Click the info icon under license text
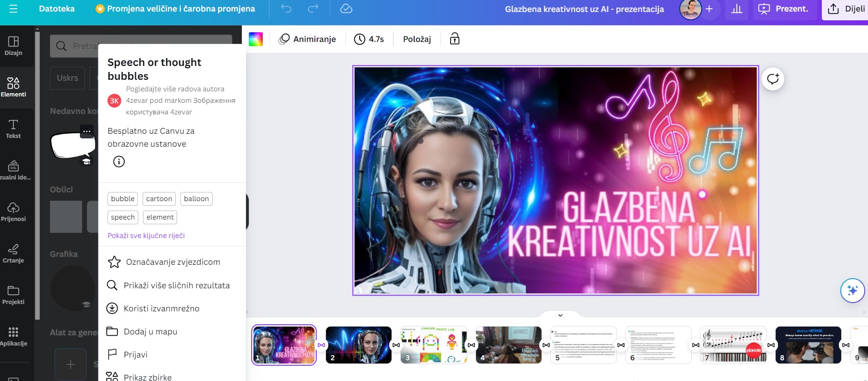This screenshot has width=868, height=381. pos(119,161)
